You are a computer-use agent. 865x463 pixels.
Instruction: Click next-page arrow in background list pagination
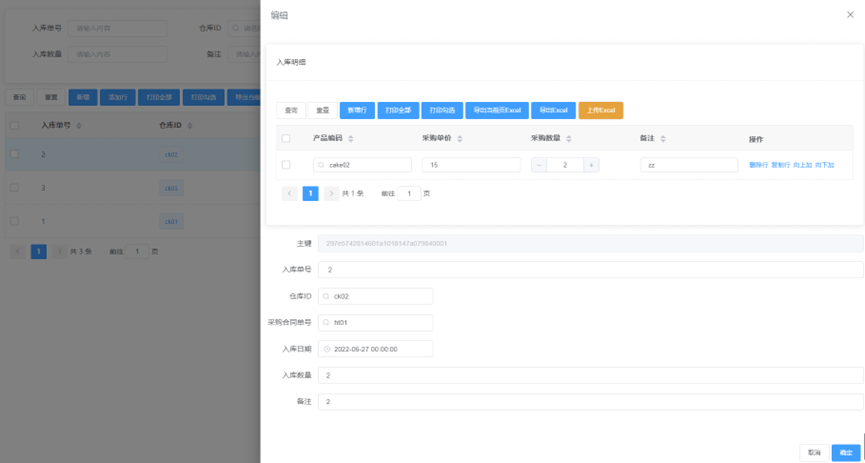click(60, 252)
